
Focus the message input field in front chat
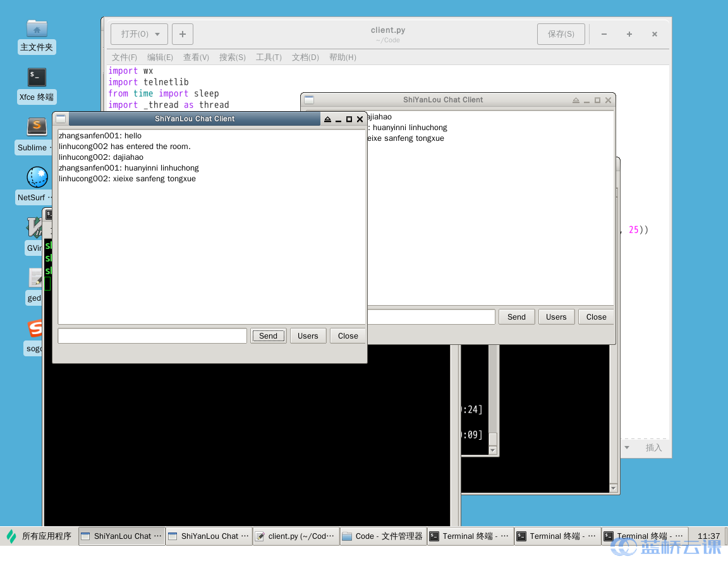(152, 336)
